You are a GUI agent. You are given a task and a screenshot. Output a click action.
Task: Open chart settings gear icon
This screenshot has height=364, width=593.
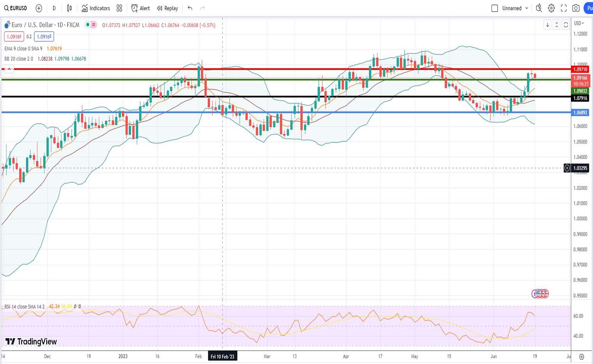551,8
